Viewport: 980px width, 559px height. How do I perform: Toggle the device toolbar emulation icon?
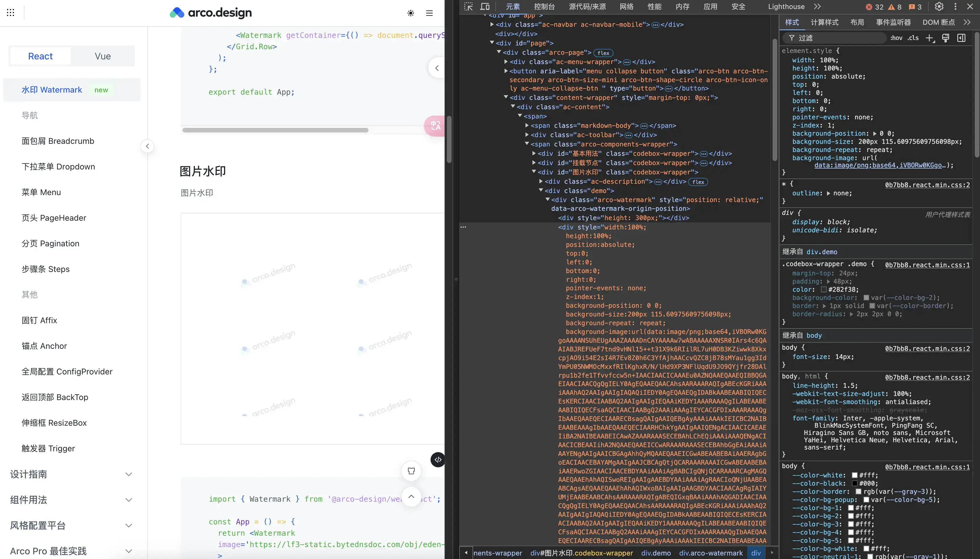point(485,6)
